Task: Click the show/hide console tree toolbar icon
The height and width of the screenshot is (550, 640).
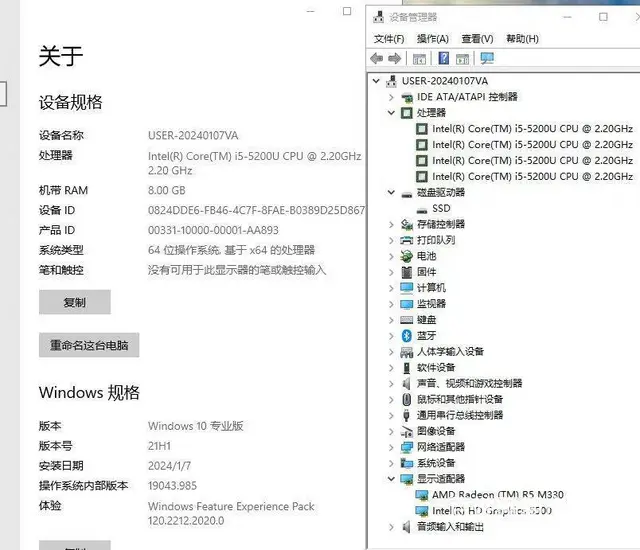Action: [x=419, y=59]
